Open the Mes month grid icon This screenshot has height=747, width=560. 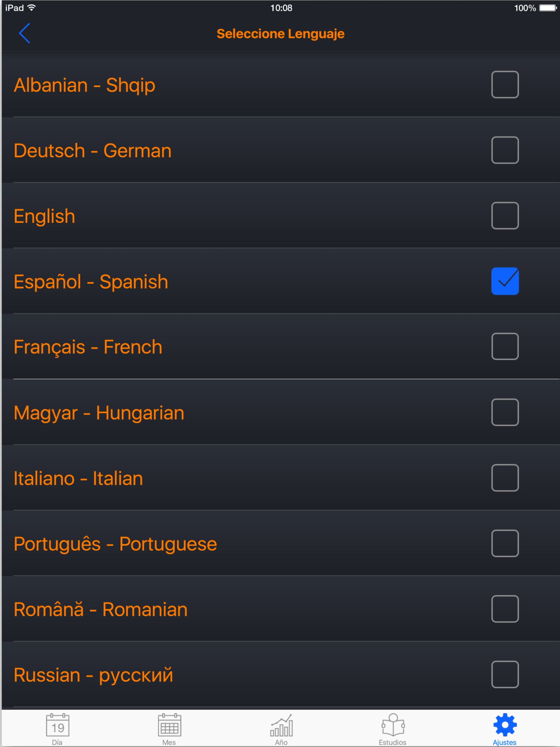(x=169, y=725)
